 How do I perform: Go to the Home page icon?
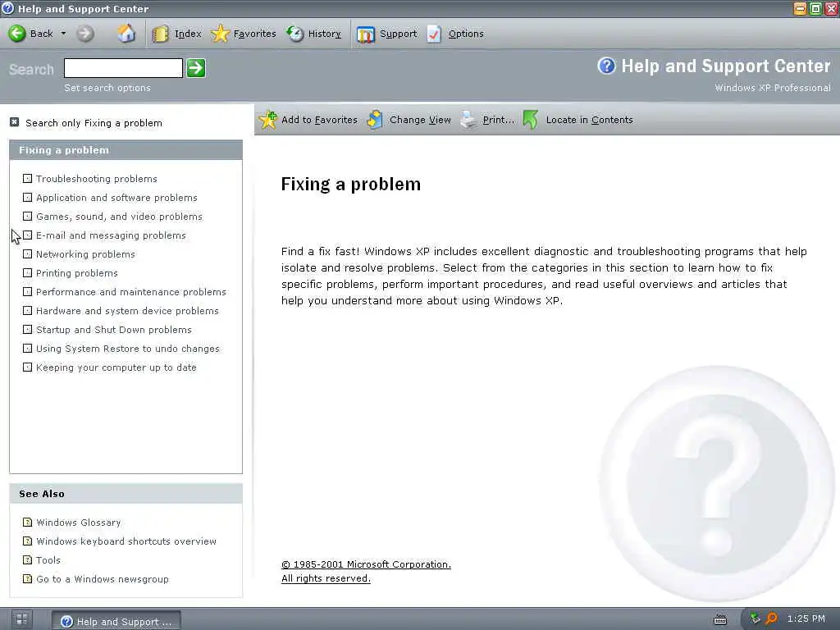126,33
